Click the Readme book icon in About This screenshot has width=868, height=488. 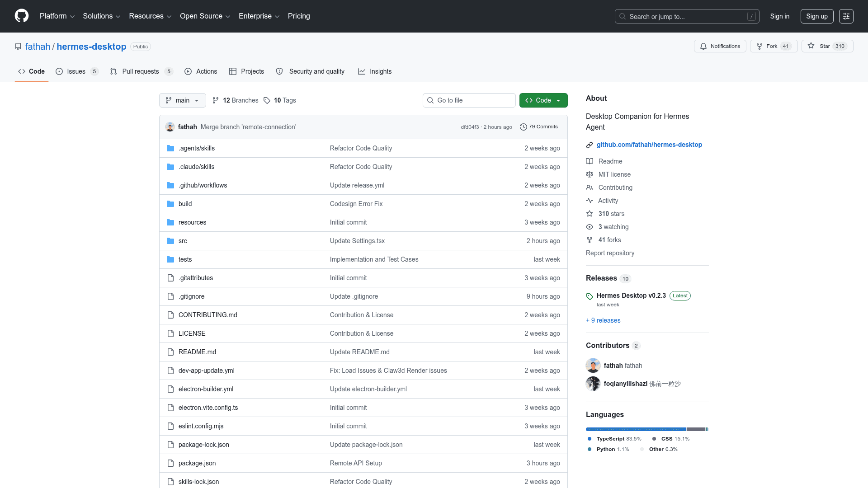[590, 161]
